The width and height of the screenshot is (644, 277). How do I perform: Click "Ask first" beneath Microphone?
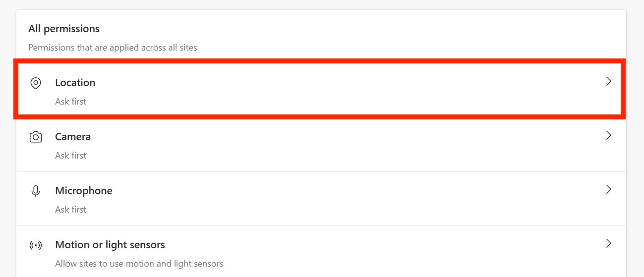(70, 210)
